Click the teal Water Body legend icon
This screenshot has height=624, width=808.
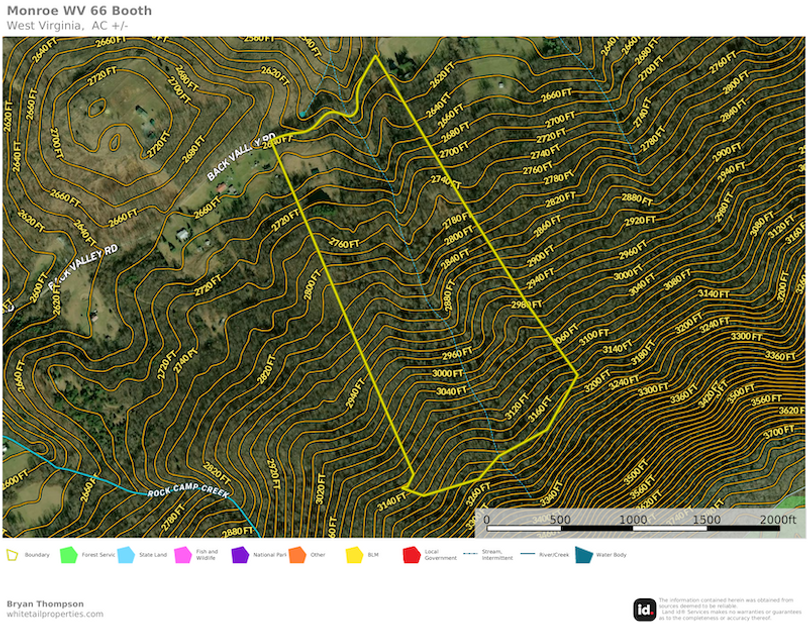(x=583, y=554)
